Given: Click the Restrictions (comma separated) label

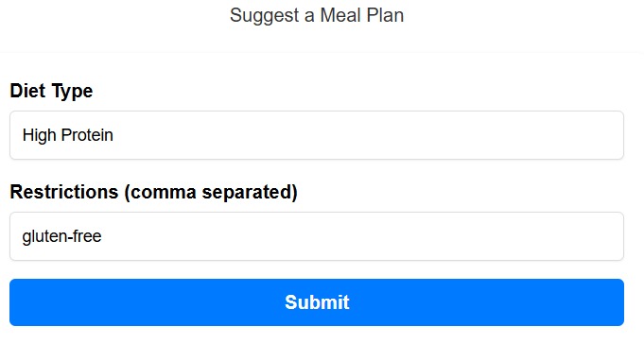Looking at the screenshot, I should coord(153,192).
